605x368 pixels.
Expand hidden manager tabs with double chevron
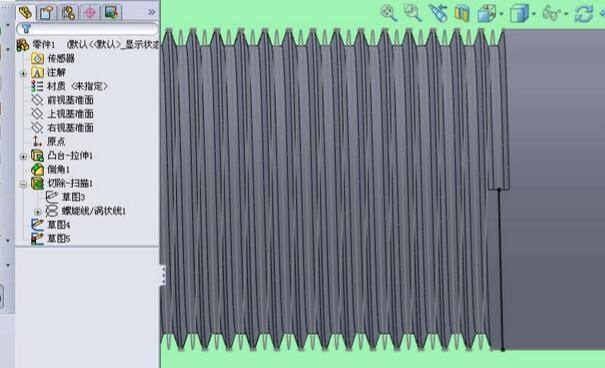(x=152, y=12)
